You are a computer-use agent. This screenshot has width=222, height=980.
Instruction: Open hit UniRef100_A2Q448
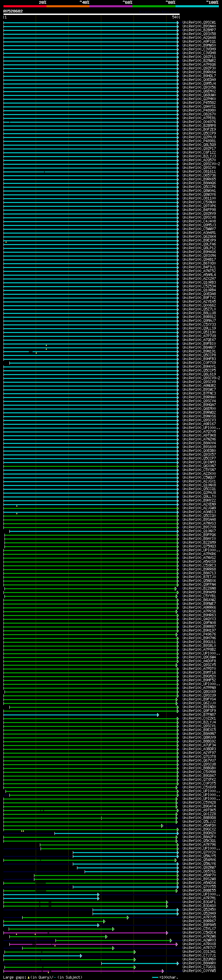[199, 38]
